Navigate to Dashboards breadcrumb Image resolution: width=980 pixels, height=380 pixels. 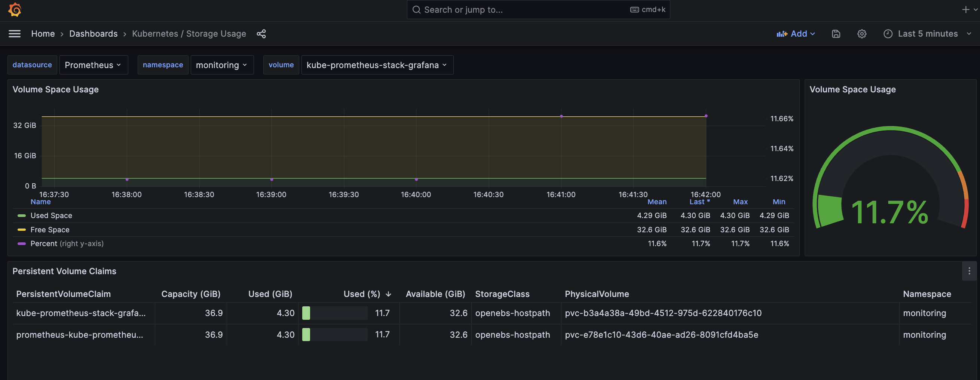click(93, 34)
